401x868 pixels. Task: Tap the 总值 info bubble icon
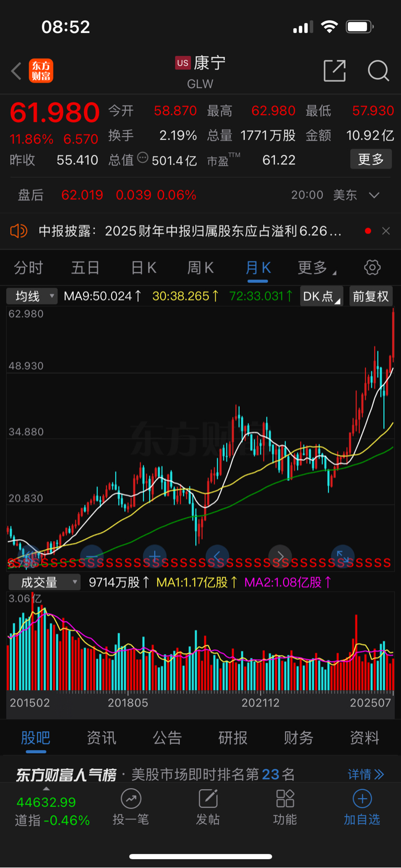pos(143,158)
